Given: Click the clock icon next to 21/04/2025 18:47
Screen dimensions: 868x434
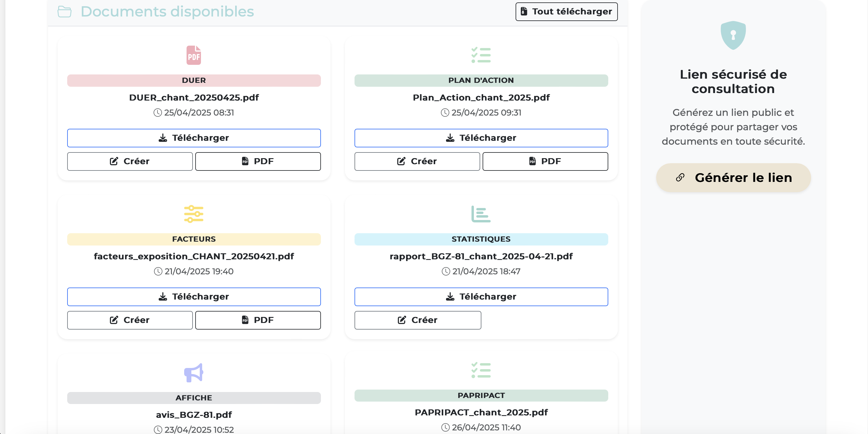Looking at the screenshot, I should [x=446, y=271].
